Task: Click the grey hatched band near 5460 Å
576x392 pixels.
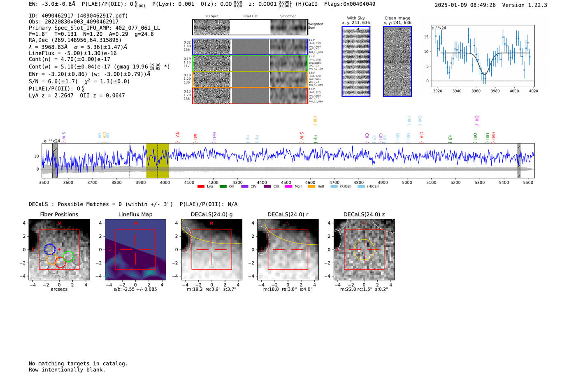Action: 519,160
